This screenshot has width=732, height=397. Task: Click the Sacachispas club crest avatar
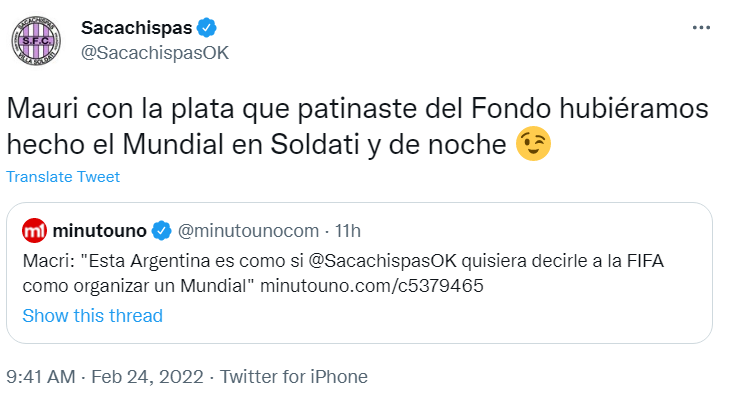point(36,41)
